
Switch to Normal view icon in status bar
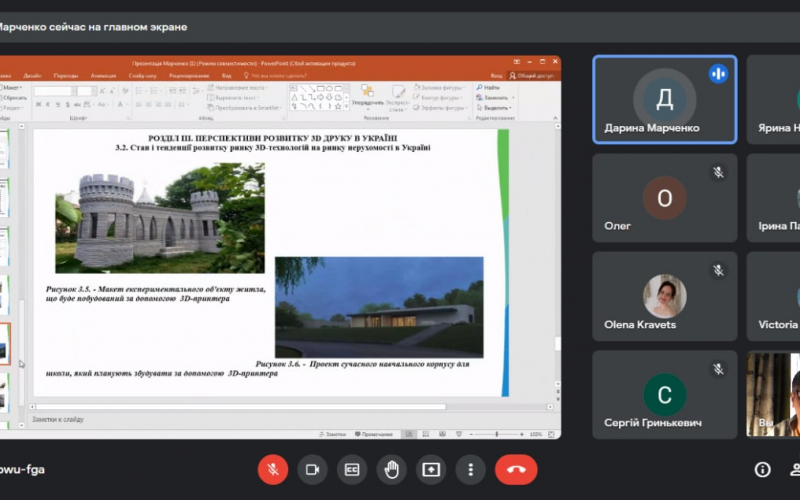tap(409, 434)
